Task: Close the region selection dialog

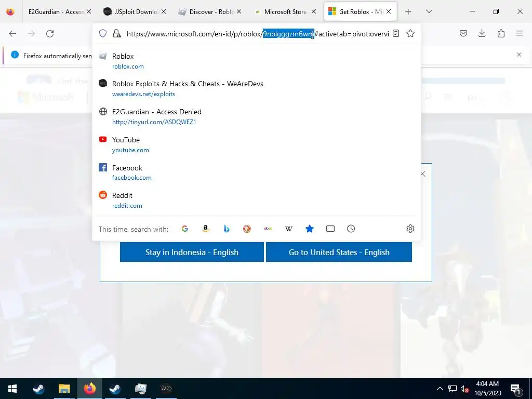Action: coord(423,174)
